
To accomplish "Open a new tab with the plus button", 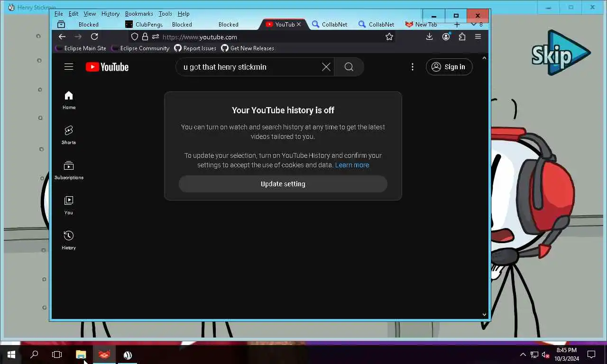I will pos(457,24).
